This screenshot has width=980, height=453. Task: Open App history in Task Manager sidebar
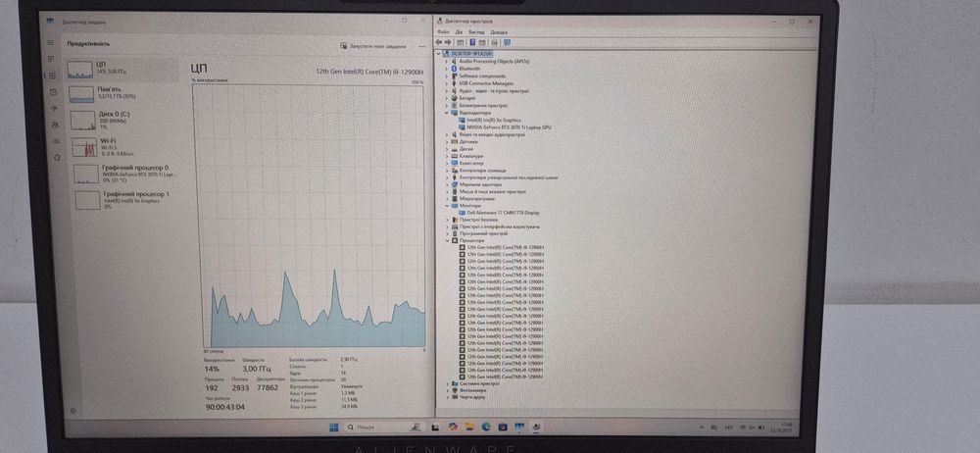(53, 92)
